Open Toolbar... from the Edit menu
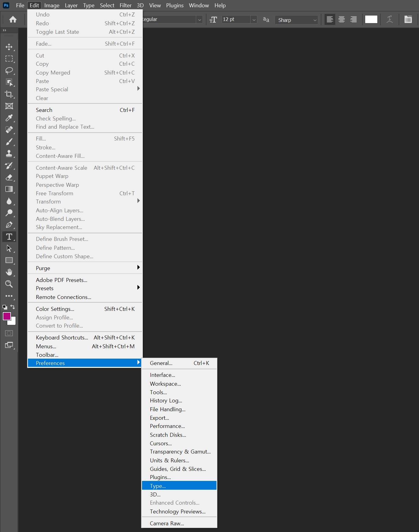Image resolution: width=419 pixels, height=532 pixels. pos(85,355)
